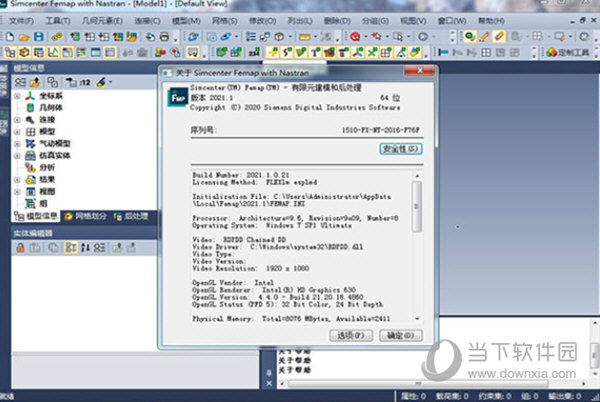Expand the 气动模型 tree node
Image resolution: width=600 pixels, height=402 pixels.
(17, 144)
